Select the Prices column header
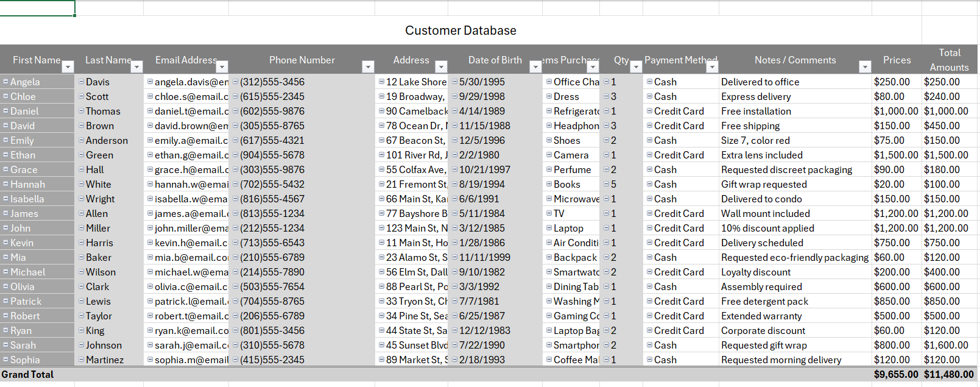This screenshot has height=387, width=980. (x=897, y=60)
